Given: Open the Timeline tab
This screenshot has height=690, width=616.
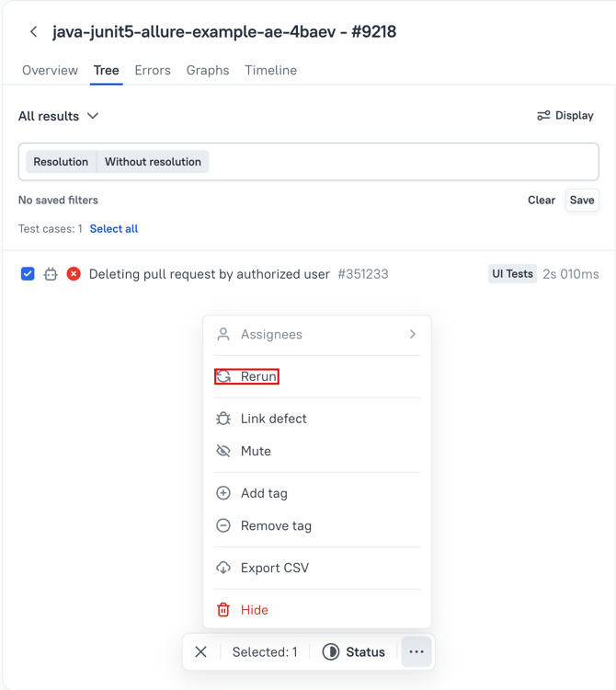Looking at the screenshot, I should (x=270, y=70).
